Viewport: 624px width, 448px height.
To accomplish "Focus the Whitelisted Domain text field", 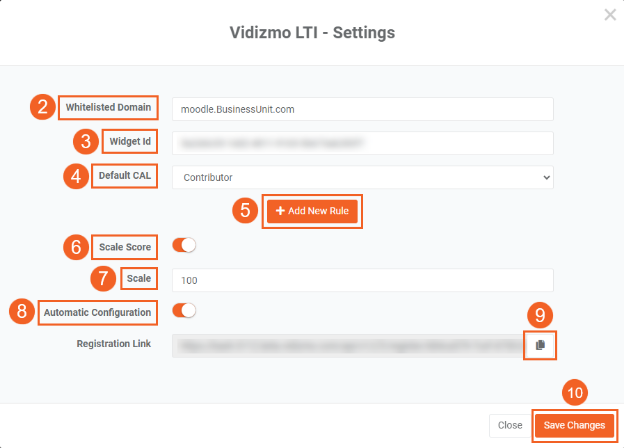I will pyautogui.click(x=362, y=108).
